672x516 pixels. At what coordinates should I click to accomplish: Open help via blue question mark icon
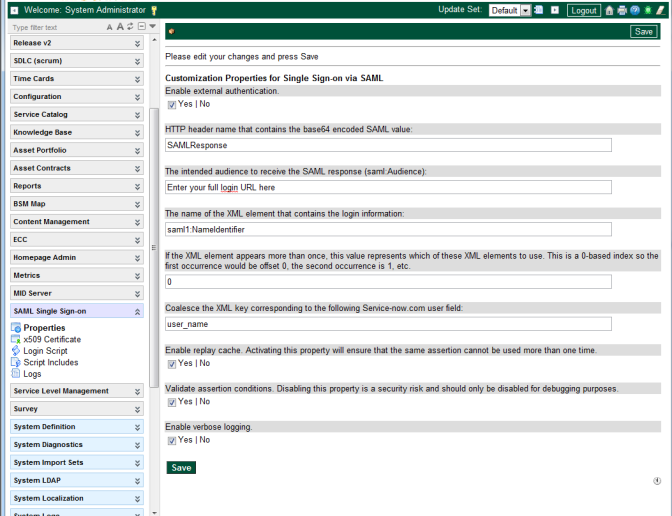[x=634, y=10]
